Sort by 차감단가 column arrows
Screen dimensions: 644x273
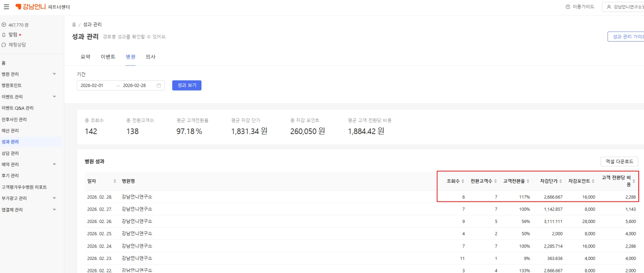point(561,181)
